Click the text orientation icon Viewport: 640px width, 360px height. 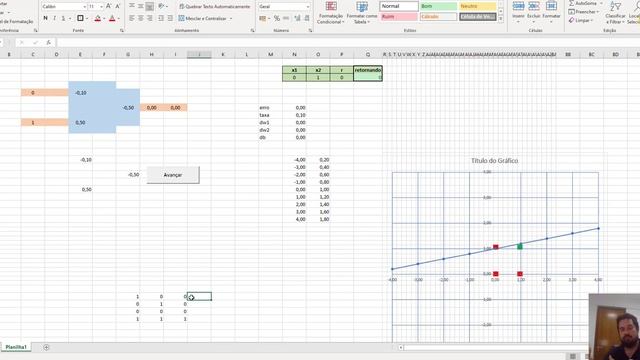(161, 7)
